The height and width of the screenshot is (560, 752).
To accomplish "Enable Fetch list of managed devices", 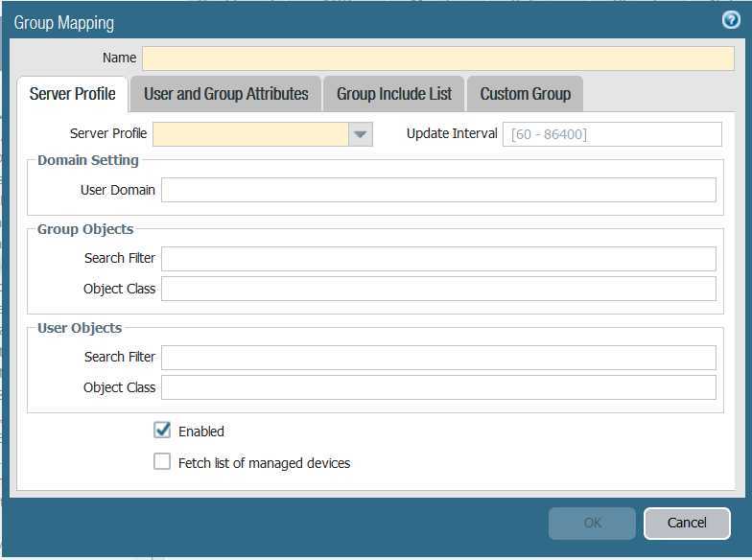I will point(162,462).
